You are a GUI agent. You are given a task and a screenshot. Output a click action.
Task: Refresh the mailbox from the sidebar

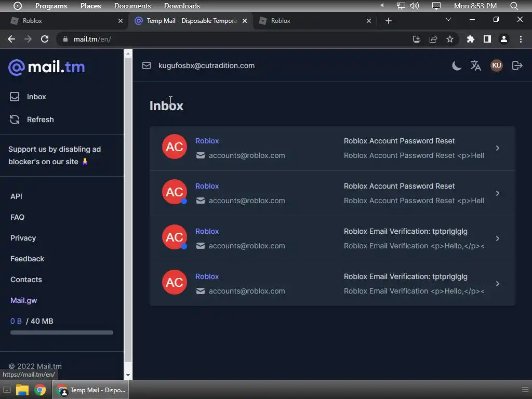41,119
